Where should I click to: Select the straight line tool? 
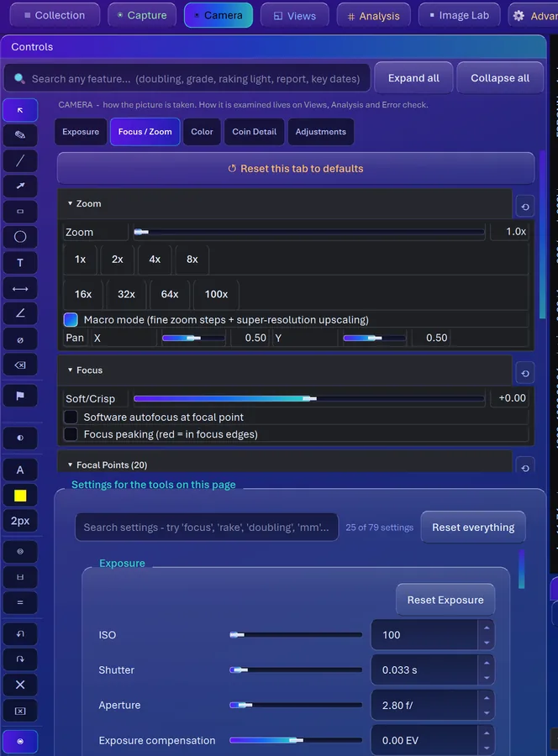[x=20, y=160]
